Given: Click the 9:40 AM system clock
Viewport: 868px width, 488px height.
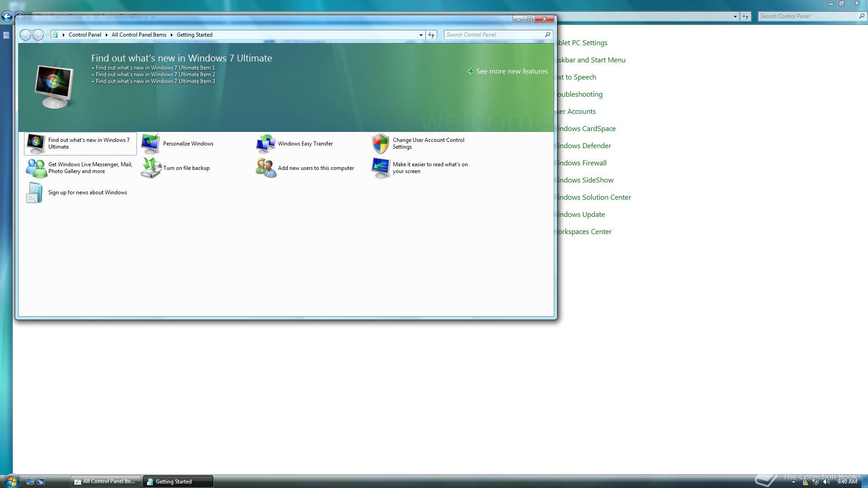Looking at the screenshot, I should (847, 482).
